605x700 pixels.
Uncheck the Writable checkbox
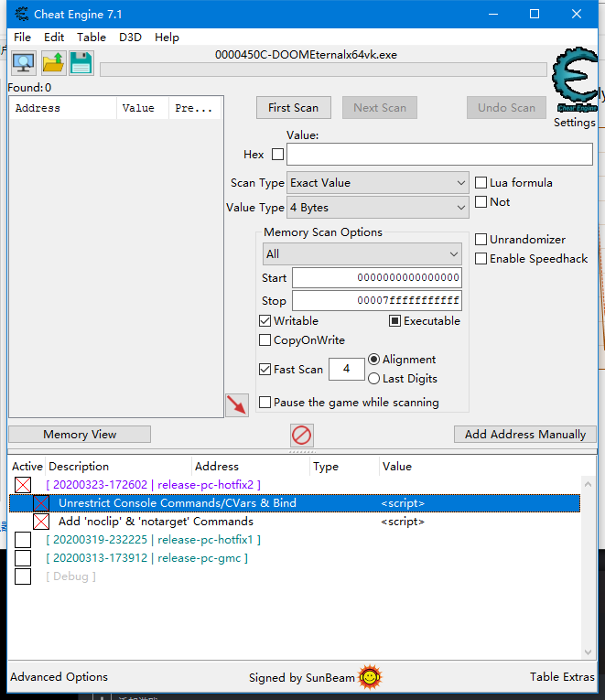(x=265, y=321)
